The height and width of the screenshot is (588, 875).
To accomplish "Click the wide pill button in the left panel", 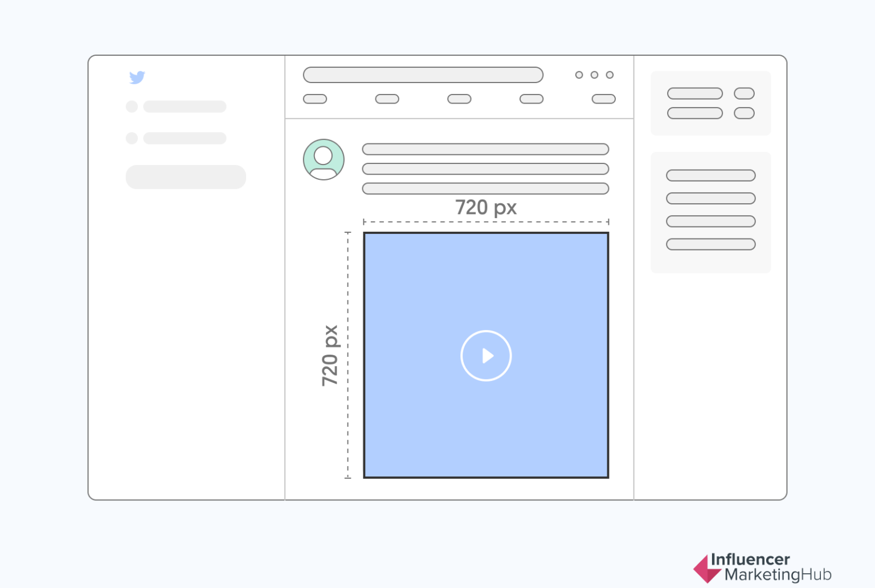I will (186, 177).
